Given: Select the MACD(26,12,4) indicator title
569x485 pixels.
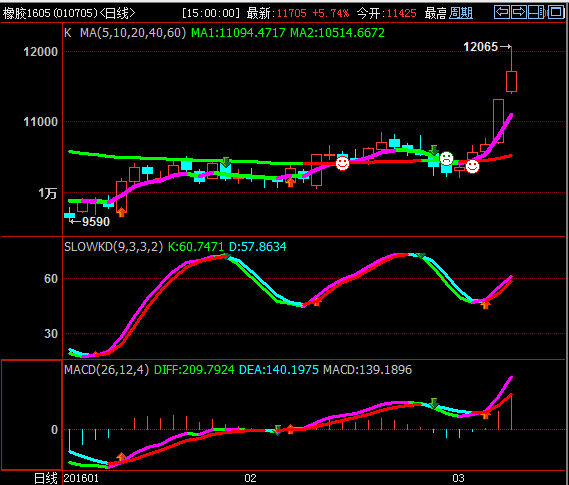Looking at the screenshot, I should (106, 370).
